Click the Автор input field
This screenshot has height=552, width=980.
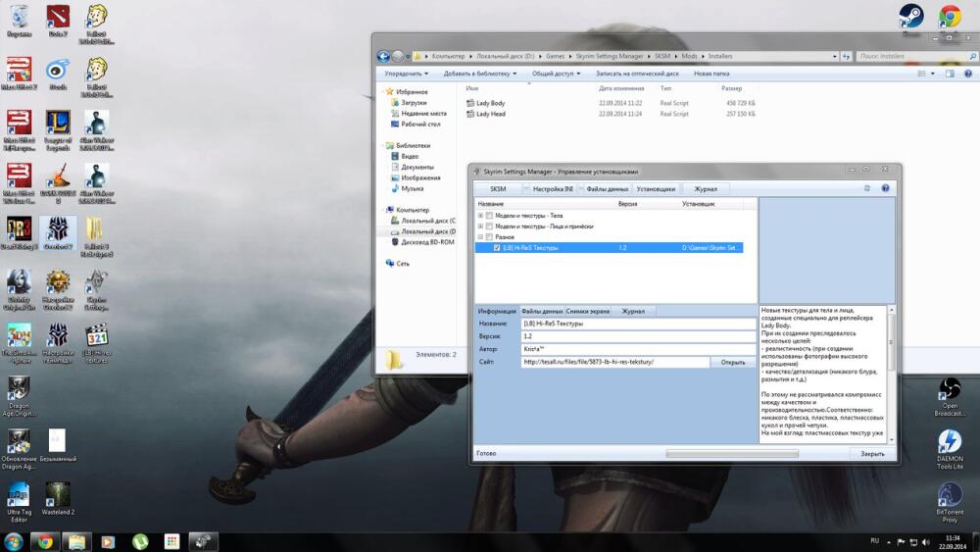point(638,349)
